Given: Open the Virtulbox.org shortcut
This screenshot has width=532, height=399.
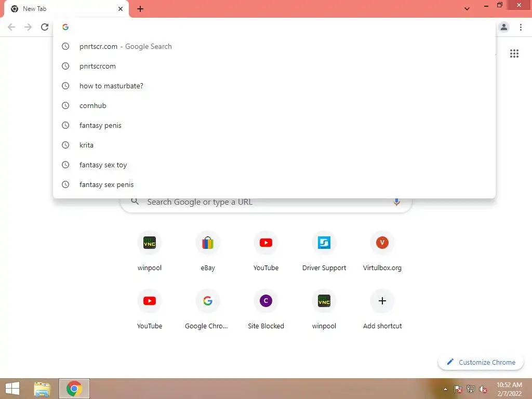Looking at the screenshot, I should click(382, 251).
